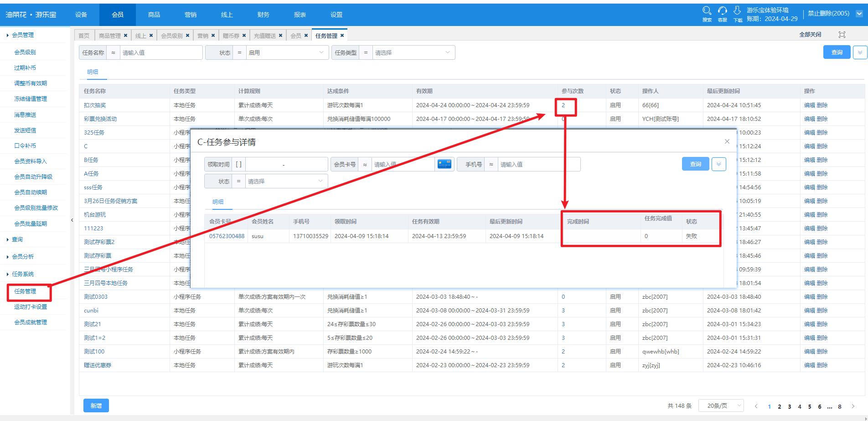The image size is (868, 421).
Task: Close the 任务管理 tab with its x
Action: [x=342, y=36]
